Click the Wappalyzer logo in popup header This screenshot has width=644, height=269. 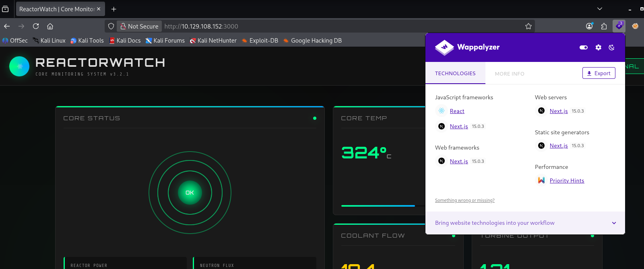click(467, 47)
